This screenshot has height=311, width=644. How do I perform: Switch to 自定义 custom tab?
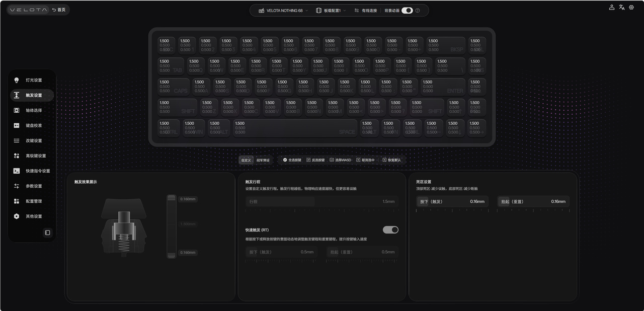point(246,160)
